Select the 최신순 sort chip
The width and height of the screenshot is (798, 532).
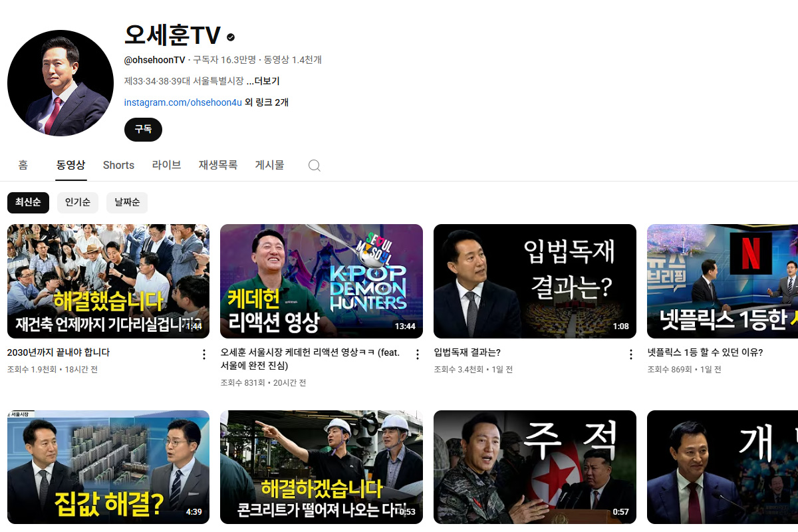click(29, 203)
